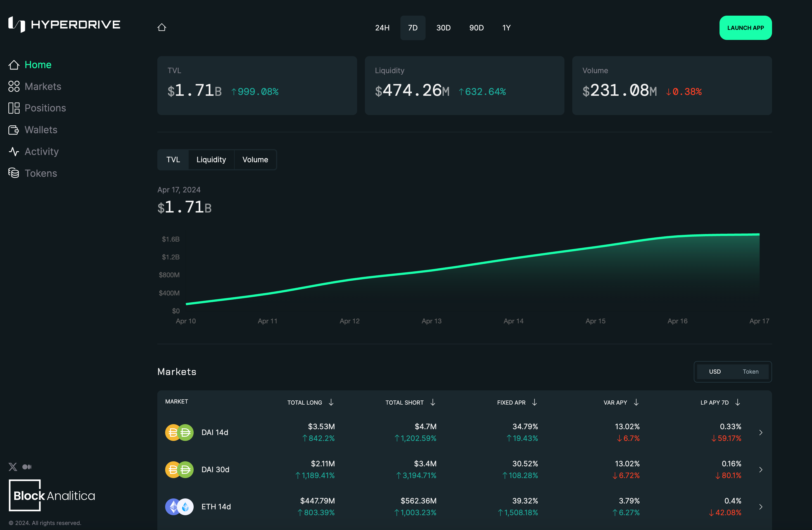Viewport: 812px width, 530px height.
Task: Click the Activity pulse icon
Action: coord(14,151)
